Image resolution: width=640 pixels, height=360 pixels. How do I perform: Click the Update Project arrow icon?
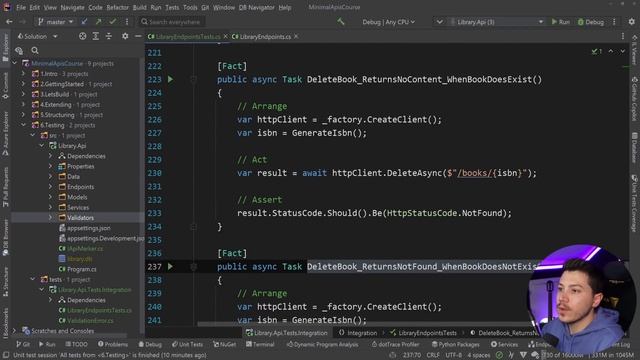coord(84,22)
